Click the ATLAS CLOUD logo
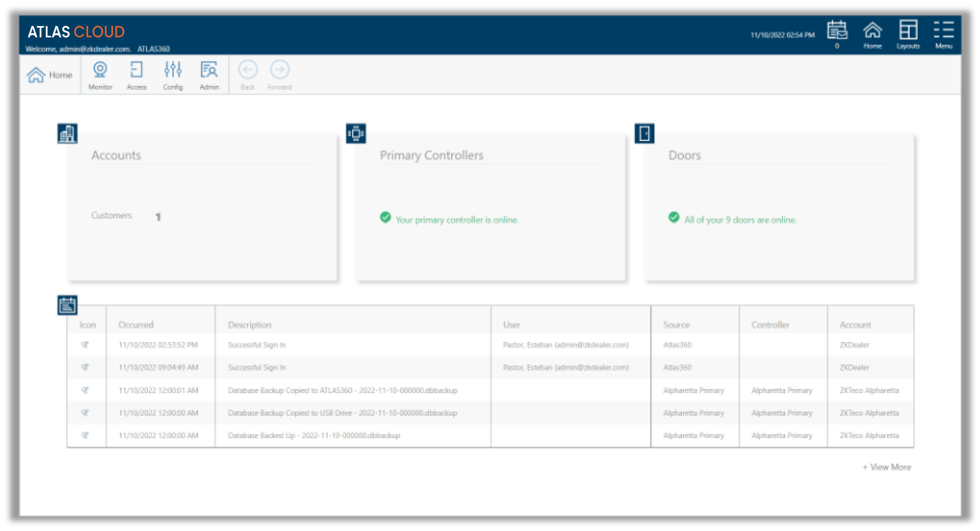The width and height of the screenshot is (980, 531). [76, 32]
